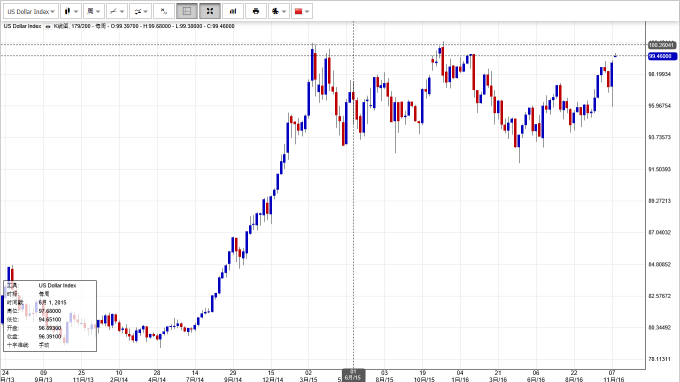The height and width of the screenshot is (382, 680).
Task: Toggle the fullscreen expand arrows button
Action: click(210, 11)
